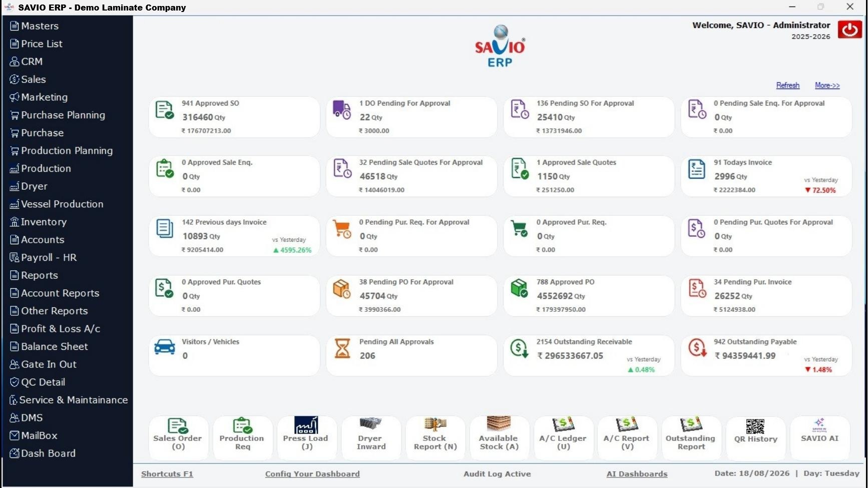Open the Shortcuts F1 link
868x488 pixels.
tap(167, 474)
